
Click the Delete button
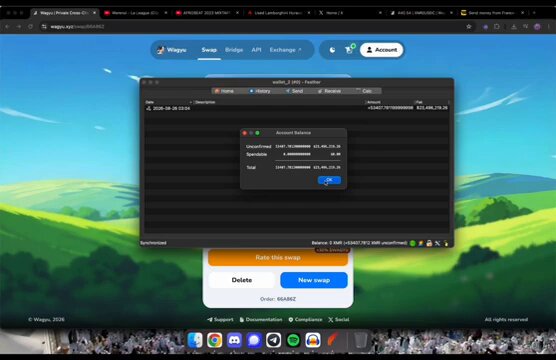pos(242,280)
